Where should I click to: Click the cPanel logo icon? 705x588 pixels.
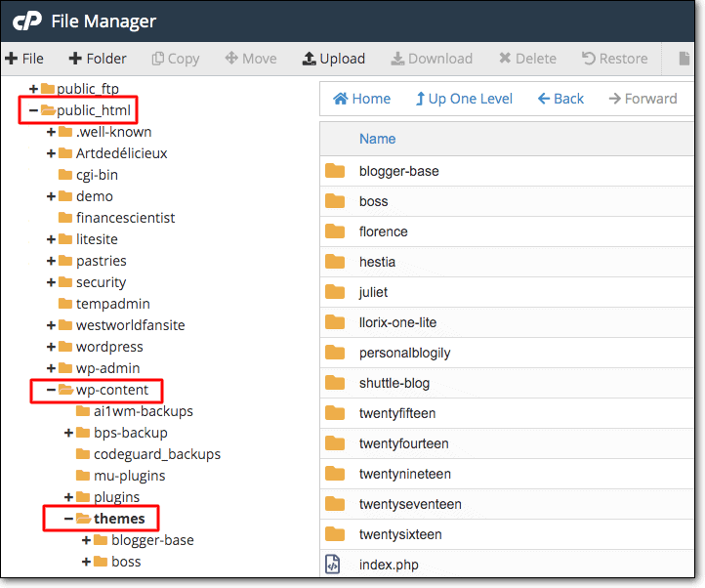pyautogui.click(x=27, y=21)
